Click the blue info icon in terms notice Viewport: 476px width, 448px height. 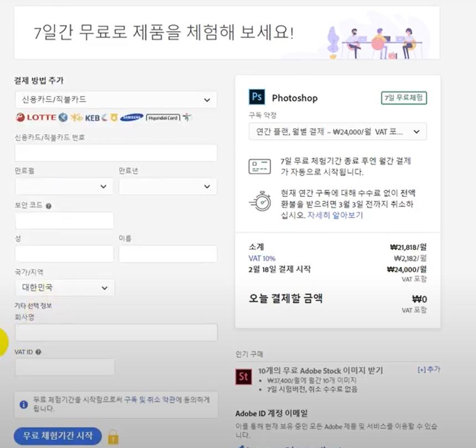tap(24, 404)
